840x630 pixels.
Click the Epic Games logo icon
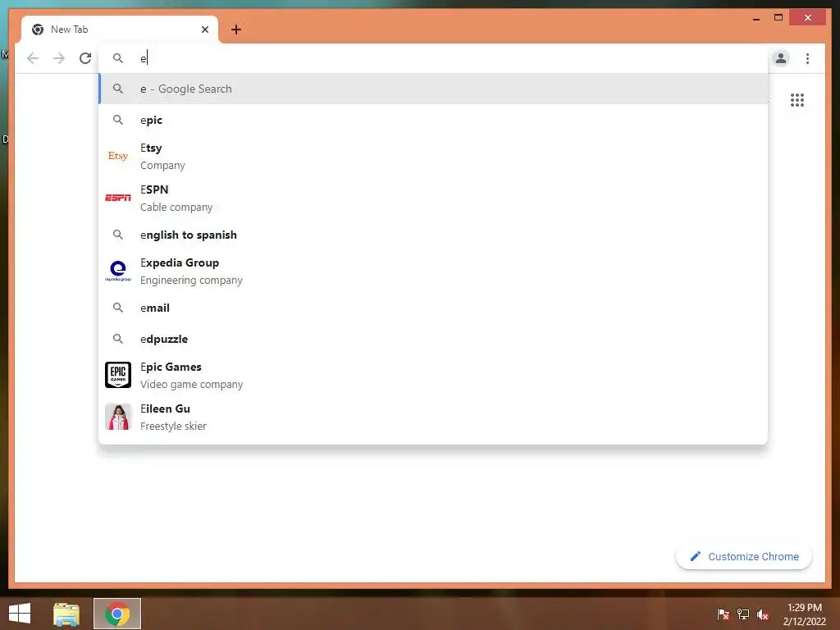pyautogui.click(x=118, y=375)
